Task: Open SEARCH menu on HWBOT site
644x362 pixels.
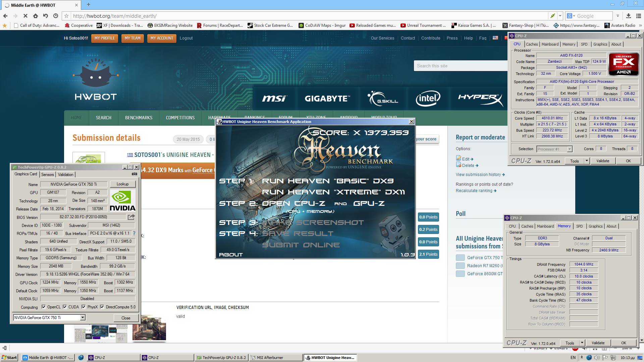Action: coord(103,118)
